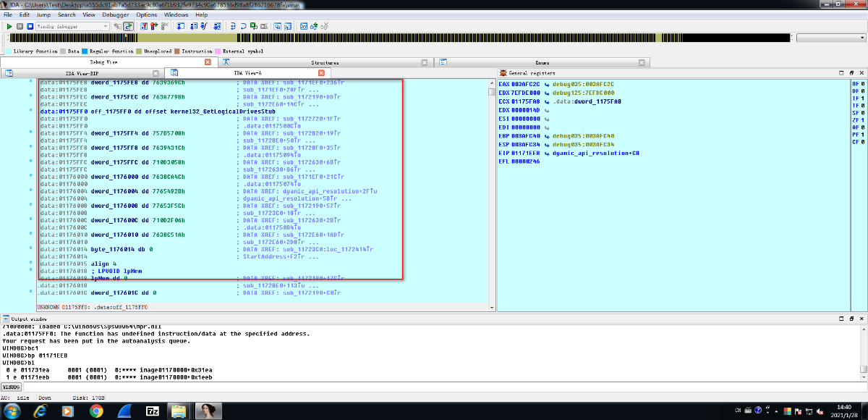The width and height of the screenshot is (868, 420).
Task: Click the toolbar icon just right of the debugger dropdown
Action: 117,26
